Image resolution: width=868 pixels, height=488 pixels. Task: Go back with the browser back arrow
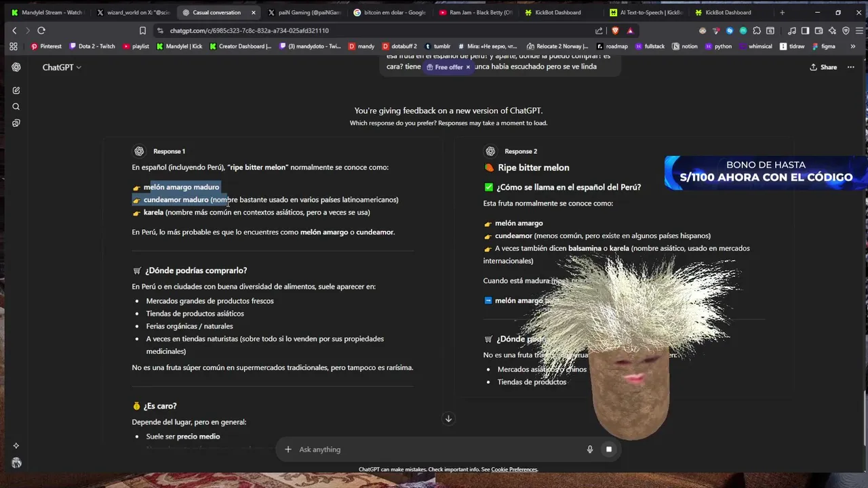[14, 30]
